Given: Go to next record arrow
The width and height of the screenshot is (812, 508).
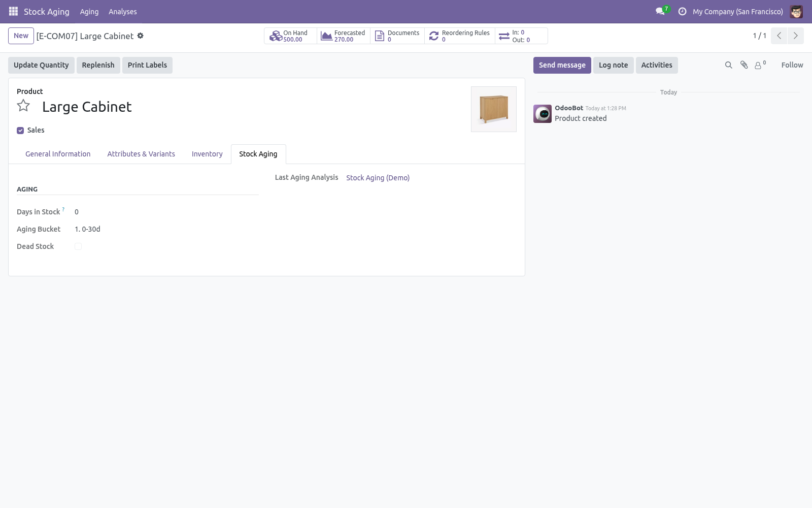Looking at the screenshot, I should 795,36.
